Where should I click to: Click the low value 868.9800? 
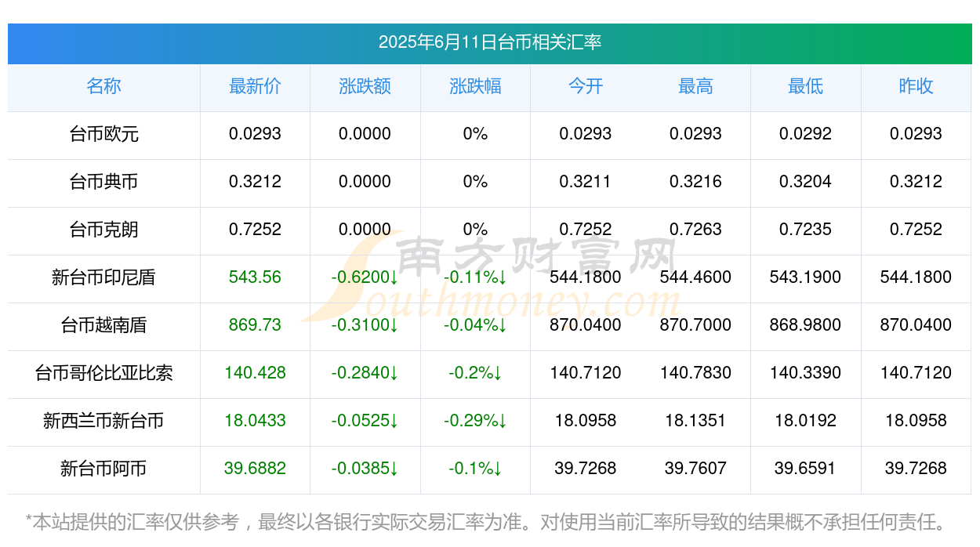[805, 325]
